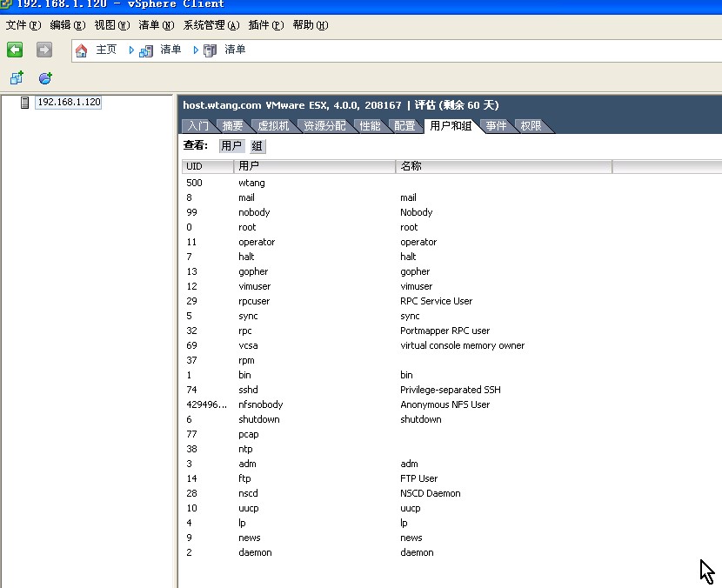Click the first 清单 inventory icon in breadcrumb
This screenshot has height=588, width=722.
point(146,50)
